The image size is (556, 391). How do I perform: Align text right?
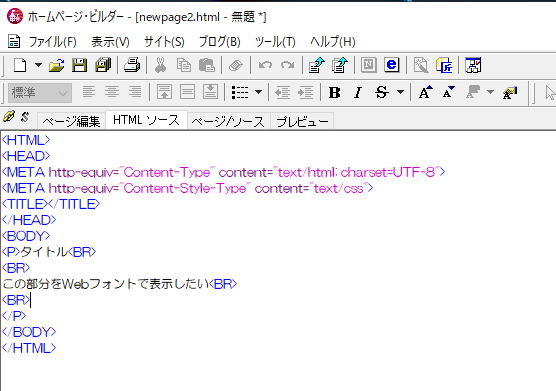(x=135, y=92)
